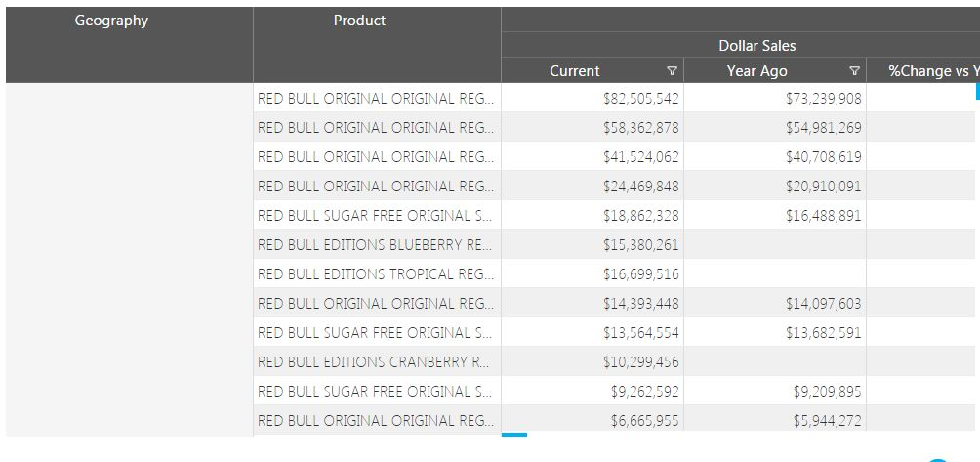Click the $18,862,328 Current sales cell
The image size is (980, 462).
(x=641, y=216)
